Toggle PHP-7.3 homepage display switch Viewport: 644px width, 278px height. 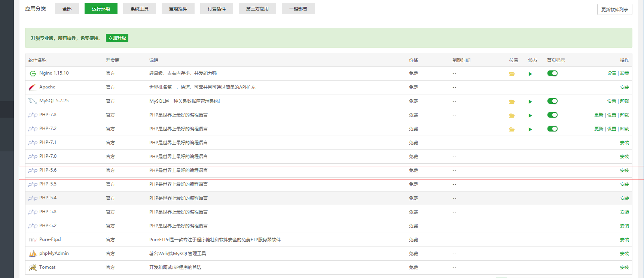552,115
